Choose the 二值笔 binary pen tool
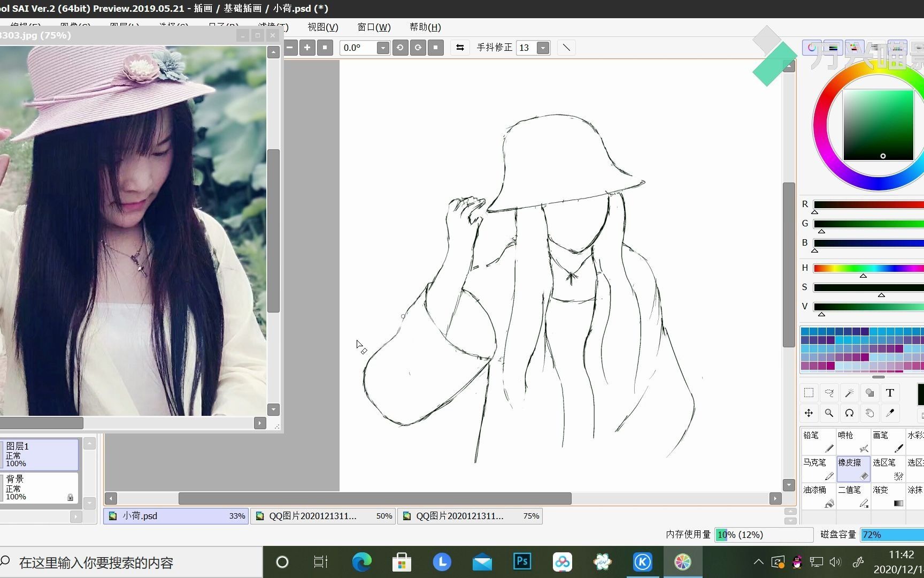 [x=853, y=496]
